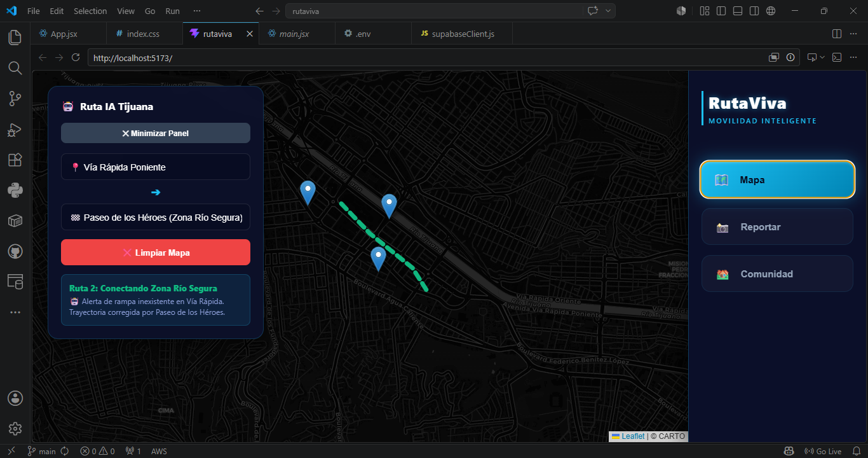Switch to the index.css tab
868x458 pixels.
[144, 34]
